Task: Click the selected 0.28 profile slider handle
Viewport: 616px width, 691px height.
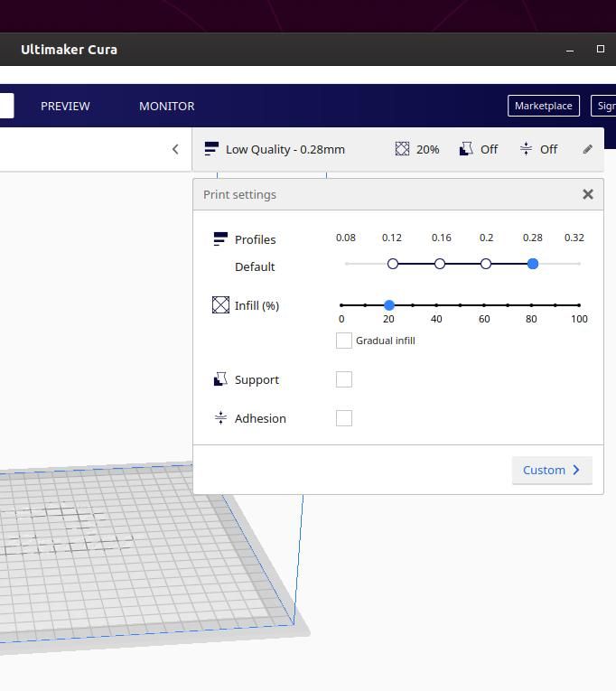Action: pos(533,264)
